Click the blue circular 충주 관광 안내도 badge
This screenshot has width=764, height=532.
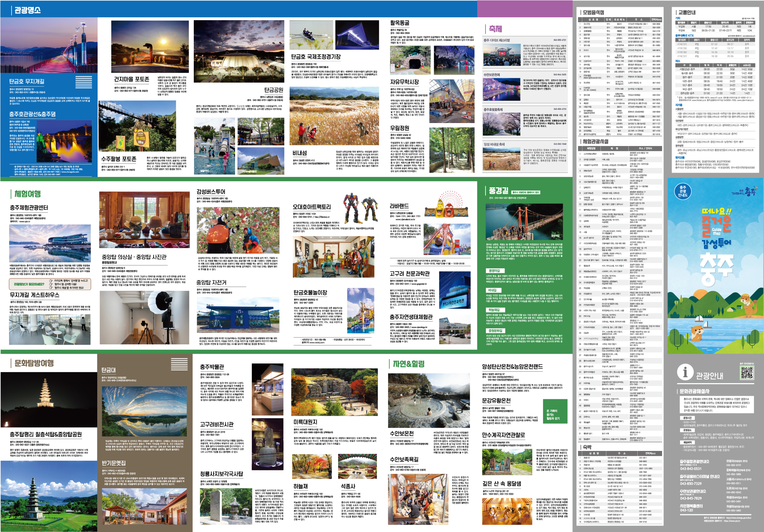coord(683,191)
